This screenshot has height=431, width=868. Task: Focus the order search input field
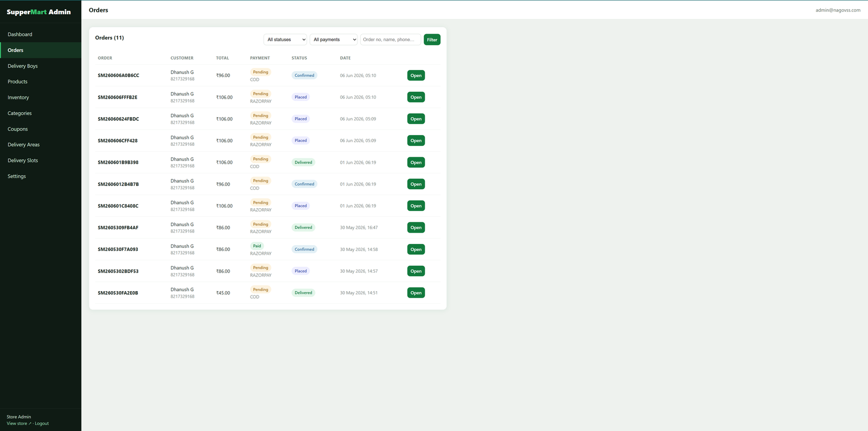point(391,40)
